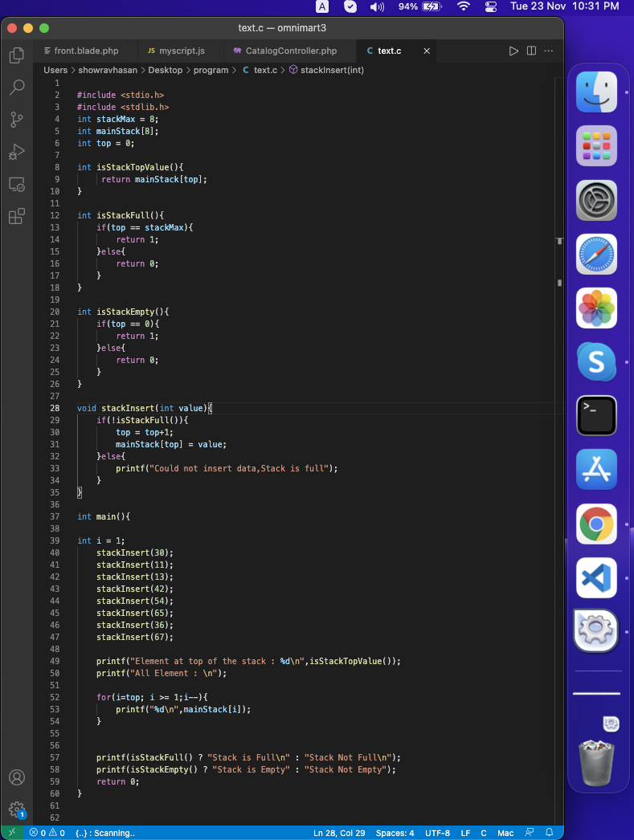Viewport: 634px width, 840px height.
Task: Click the errors and warnings indicator
Action: 47,833
